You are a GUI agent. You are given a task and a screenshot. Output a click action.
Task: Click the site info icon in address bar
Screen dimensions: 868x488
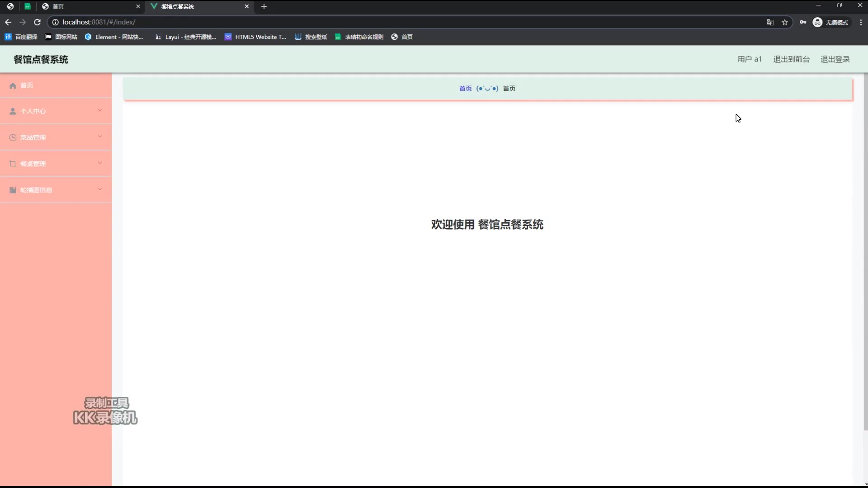pyautogui.click(x=55, y=22)
